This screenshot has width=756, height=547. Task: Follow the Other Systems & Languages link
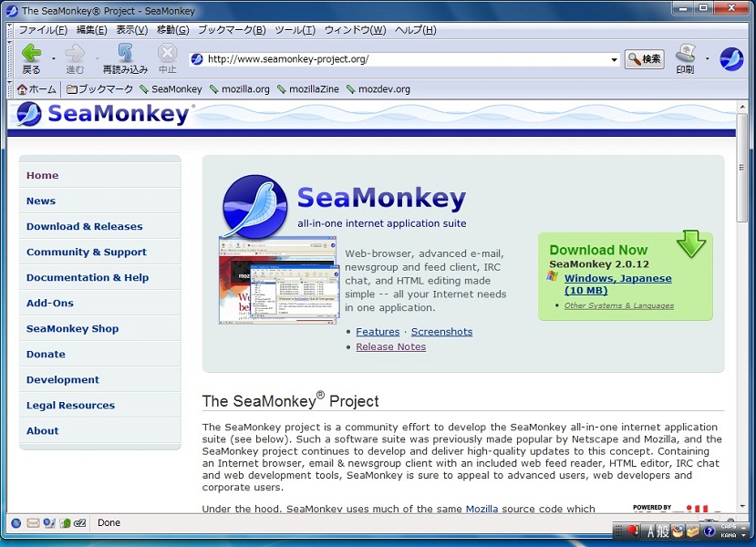pos(619,305)
